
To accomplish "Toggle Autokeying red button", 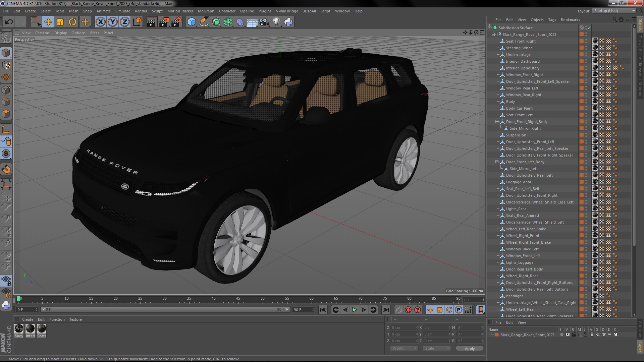I will coord(408,310).
